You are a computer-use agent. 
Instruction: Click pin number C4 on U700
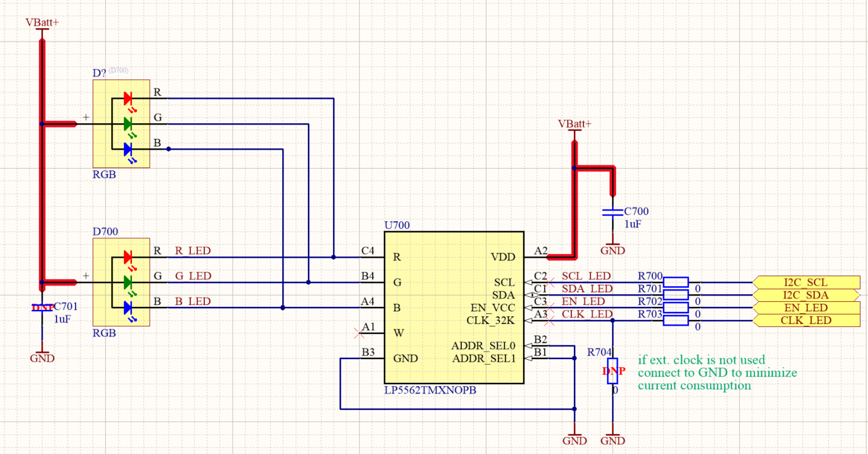(368, 251)
